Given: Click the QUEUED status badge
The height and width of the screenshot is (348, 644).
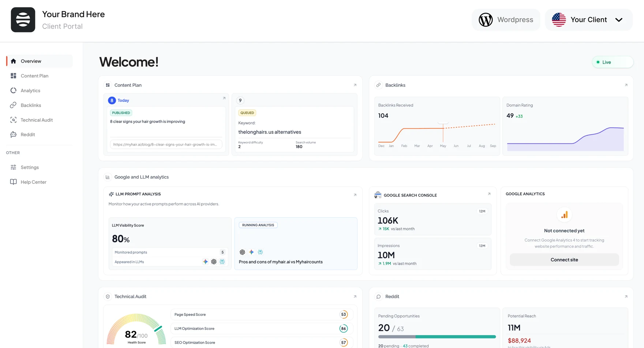Looking at the screenshot, I should click(x=247, y=113).
